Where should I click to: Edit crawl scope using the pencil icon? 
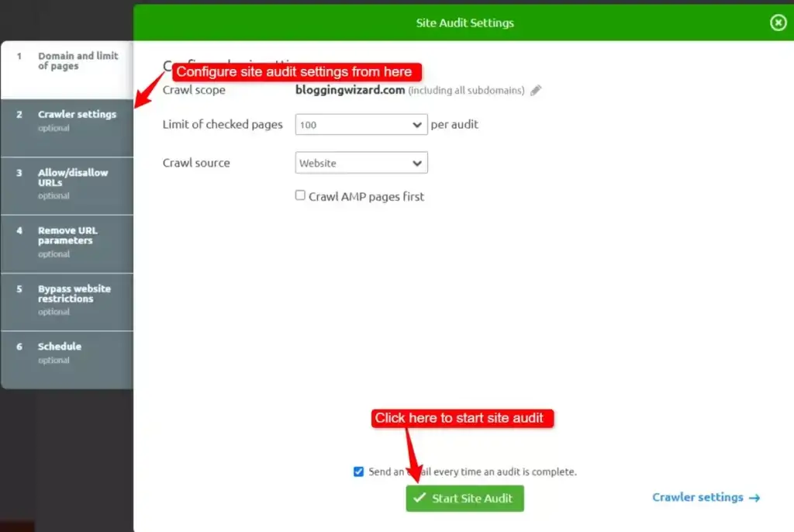click(x=536, y=90)
